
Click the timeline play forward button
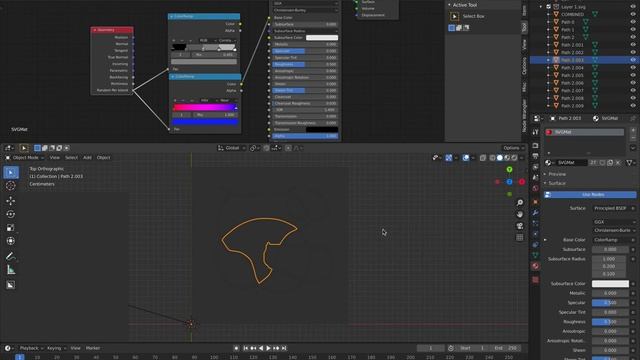click(268, 348)
